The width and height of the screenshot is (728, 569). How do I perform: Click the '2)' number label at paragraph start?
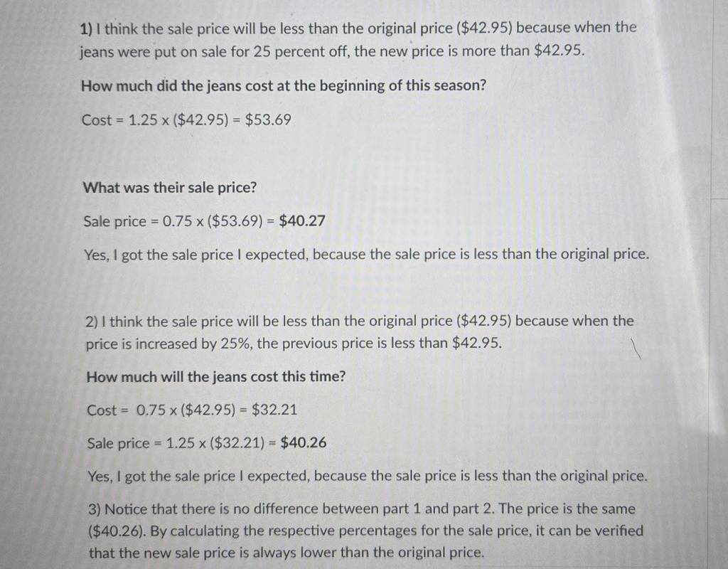tap(92, 322)
